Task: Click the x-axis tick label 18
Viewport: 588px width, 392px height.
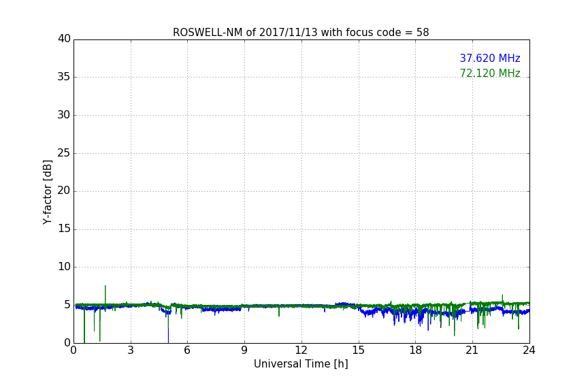Action: tap(416, 350)
